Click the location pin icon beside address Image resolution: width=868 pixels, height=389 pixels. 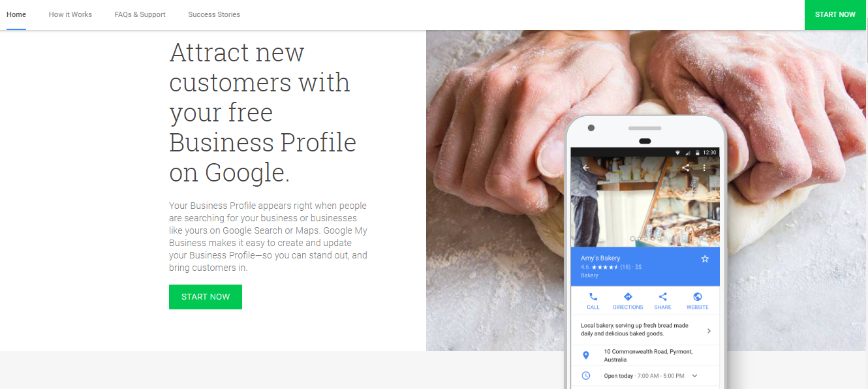tap(585, 355)
